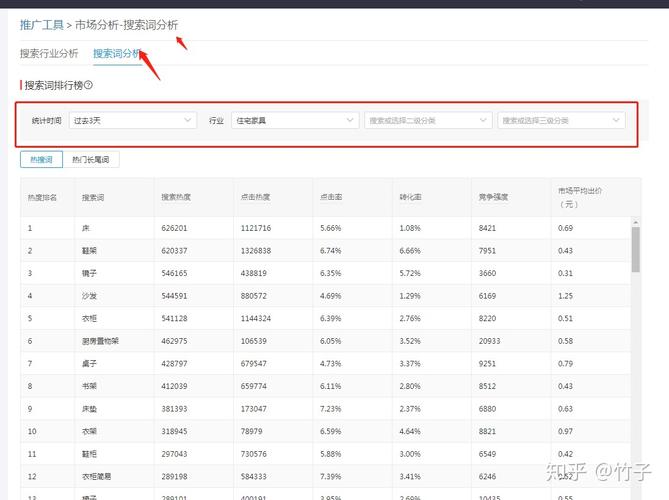This screenshot has height=500, width=669.
Task: Click click-heat value 1326838
Action: coord(256,251)
